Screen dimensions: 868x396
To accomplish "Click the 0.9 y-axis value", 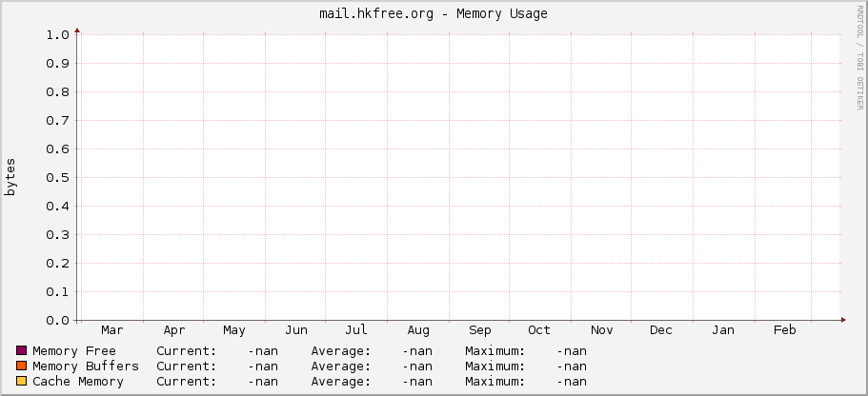I will click(57, 64).
